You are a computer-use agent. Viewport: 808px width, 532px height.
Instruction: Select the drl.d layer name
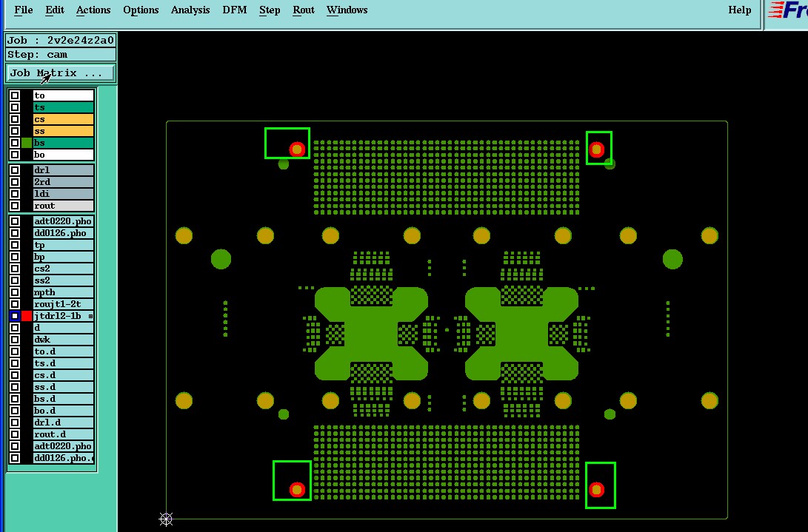[64, 422]
